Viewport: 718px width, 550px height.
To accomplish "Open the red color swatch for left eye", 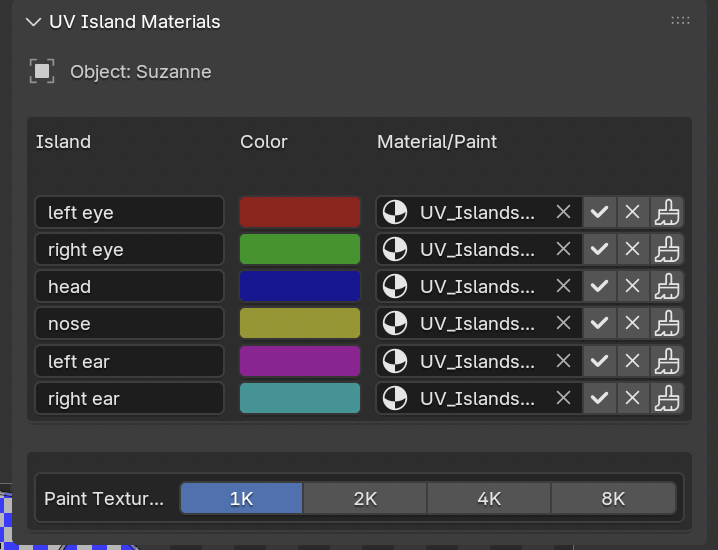I will click(300, 212).
